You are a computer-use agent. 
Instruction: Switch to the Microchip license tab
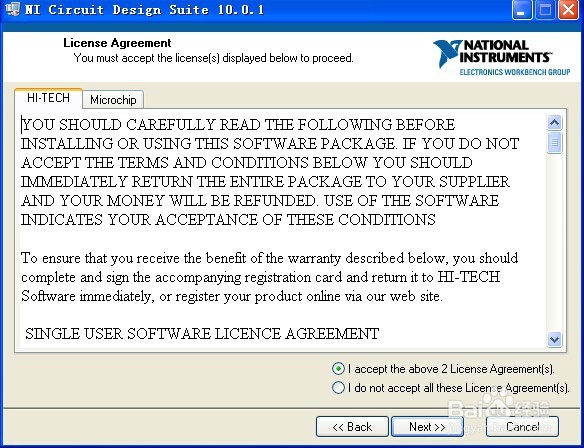point(113,100)
